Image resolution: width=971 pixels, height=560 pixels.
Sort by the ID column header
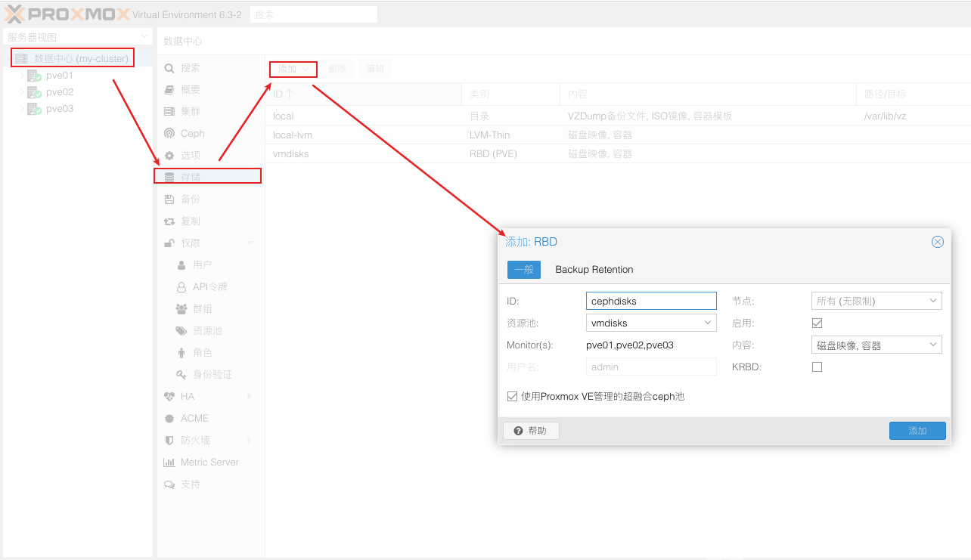364,94
